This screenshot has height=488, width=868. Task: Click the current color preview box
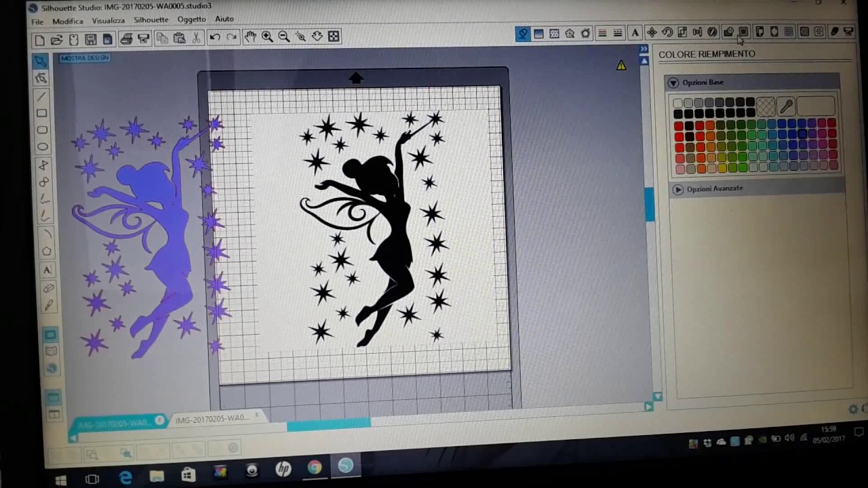click(x=816, y=105)
